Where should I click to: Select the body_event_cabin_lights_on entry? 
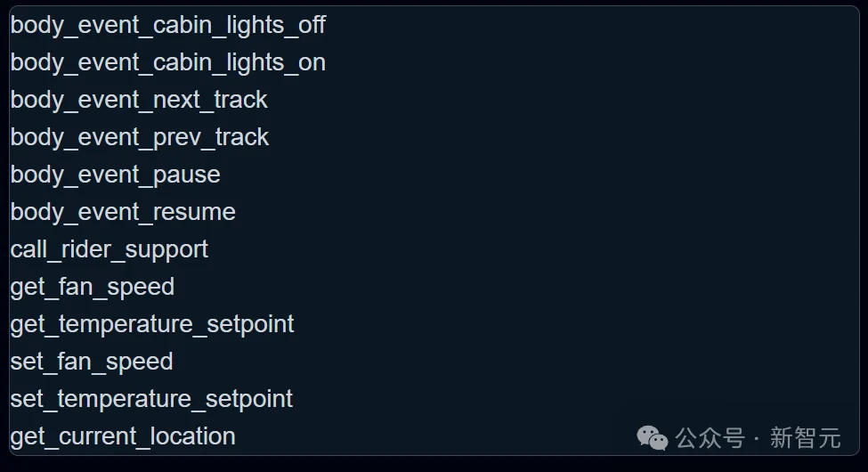167,62
